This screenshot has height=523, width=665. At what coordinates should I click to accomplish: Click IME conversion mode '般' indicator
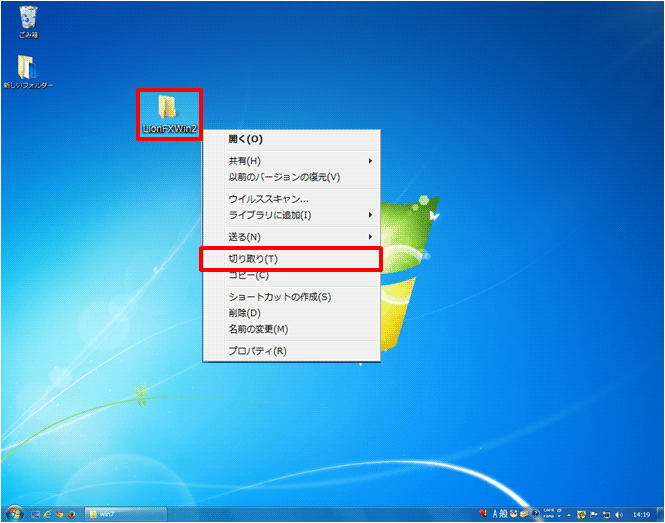tap(503, 514)
